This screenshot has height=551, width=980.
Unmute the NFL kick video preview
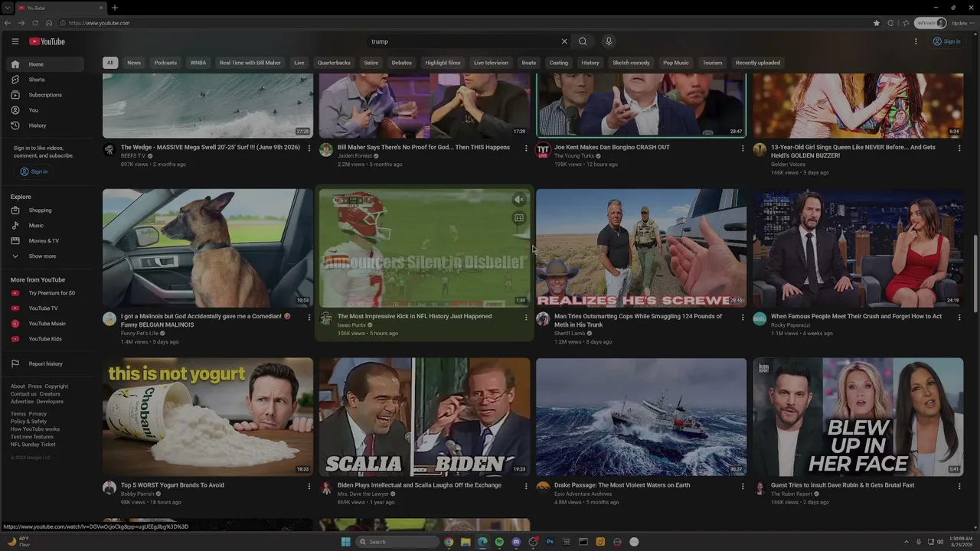519,200
